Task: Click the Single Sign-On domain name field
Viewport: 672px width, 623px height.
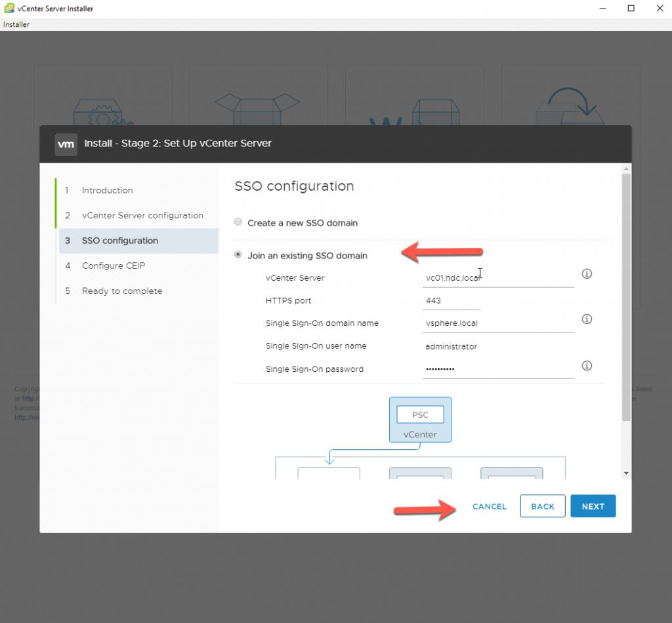Action: point(498,323)
